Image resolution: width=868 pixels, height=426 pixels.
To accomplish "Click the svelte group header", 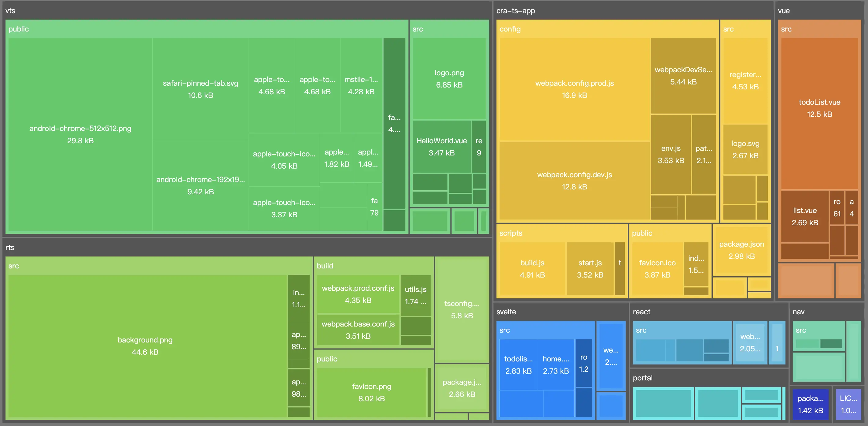I will [506, 312].
